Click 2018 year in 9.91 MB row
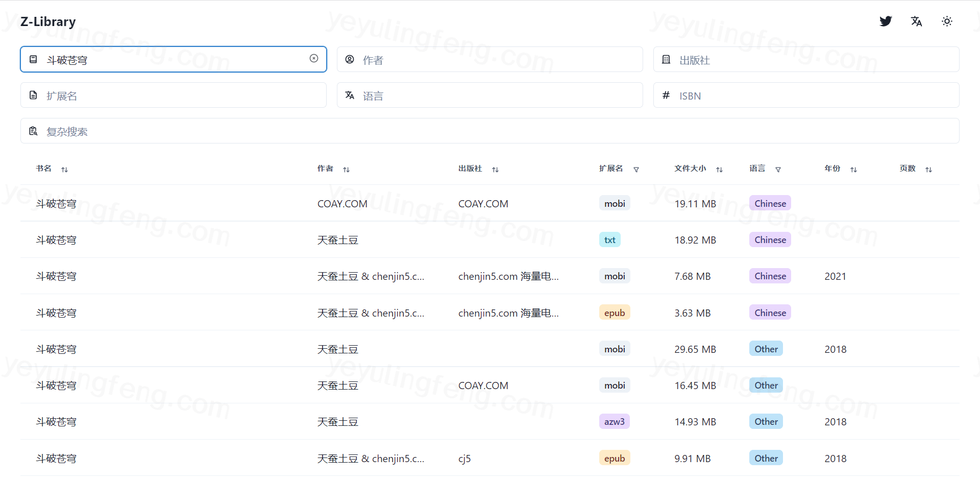Screen dimensions: 980x481 point(836,459)
